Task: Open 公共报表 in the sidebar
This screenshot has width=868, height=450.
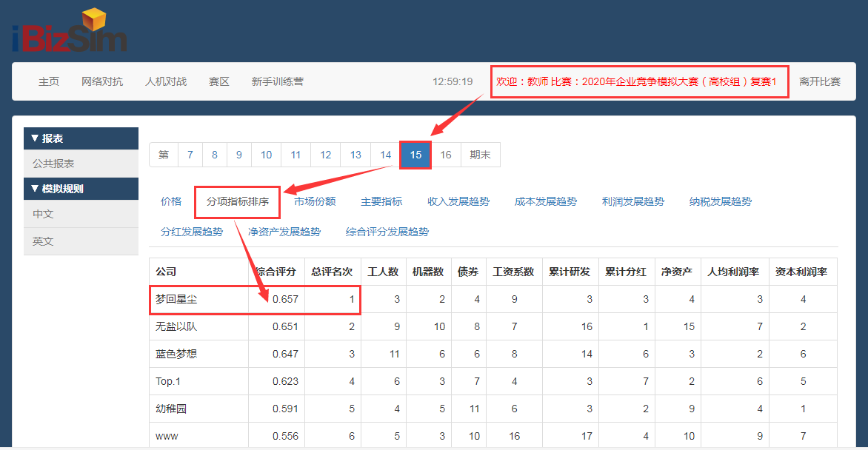Action: coord(81,164)
